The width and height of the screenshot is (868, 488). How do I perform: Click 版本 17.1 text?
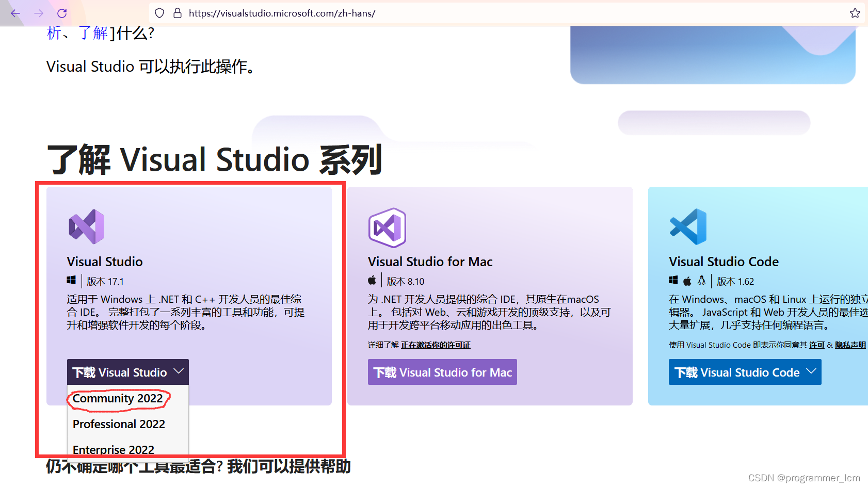coord(105,282)
